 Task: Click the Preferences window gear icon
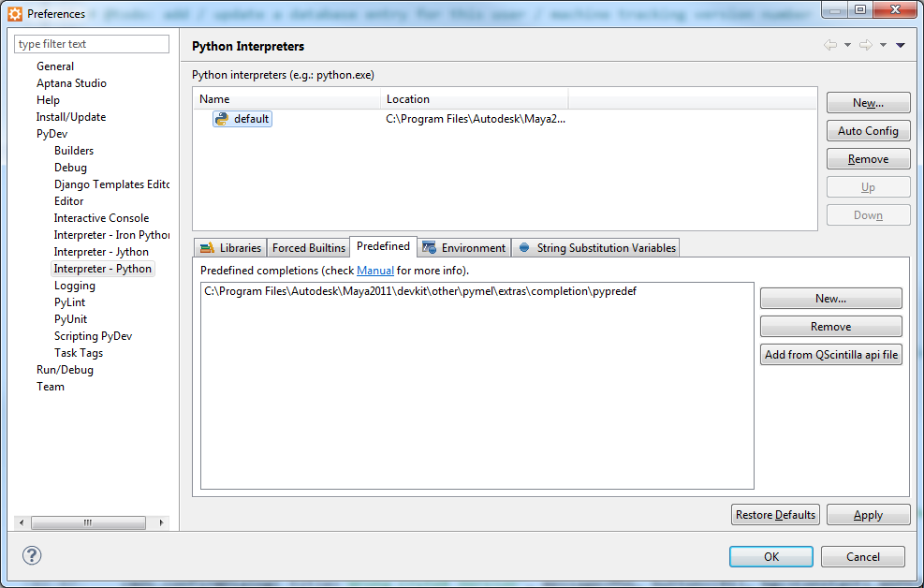coord(15,13)
